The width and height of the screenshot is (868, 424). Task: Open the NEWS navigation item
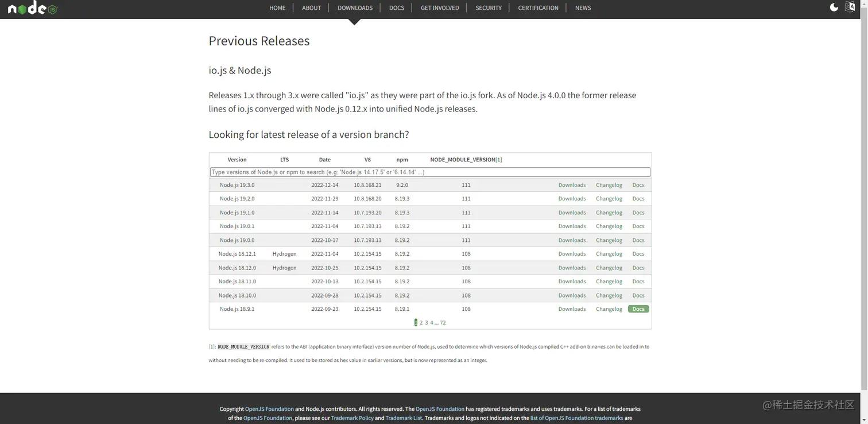(583, 8)
